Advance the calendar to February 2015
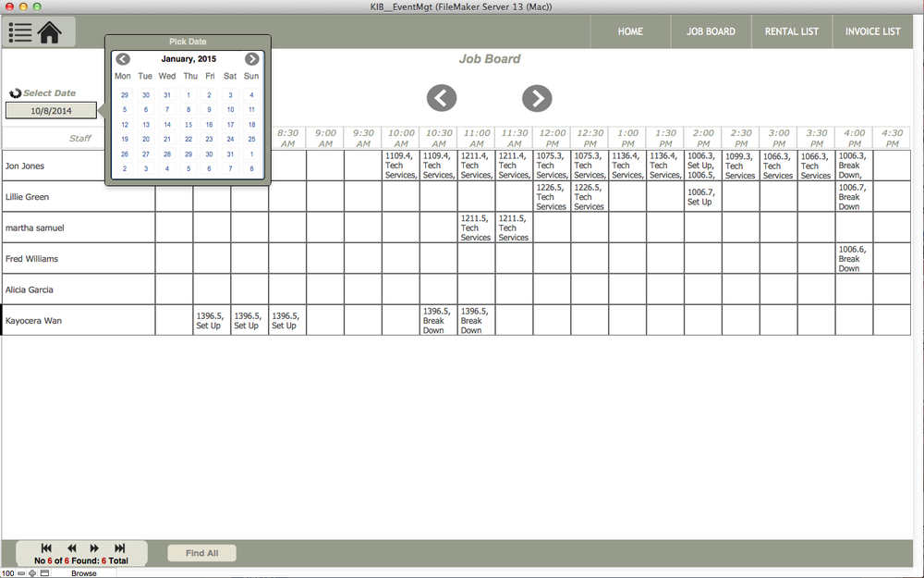924x578 pixels. (251, 58)
